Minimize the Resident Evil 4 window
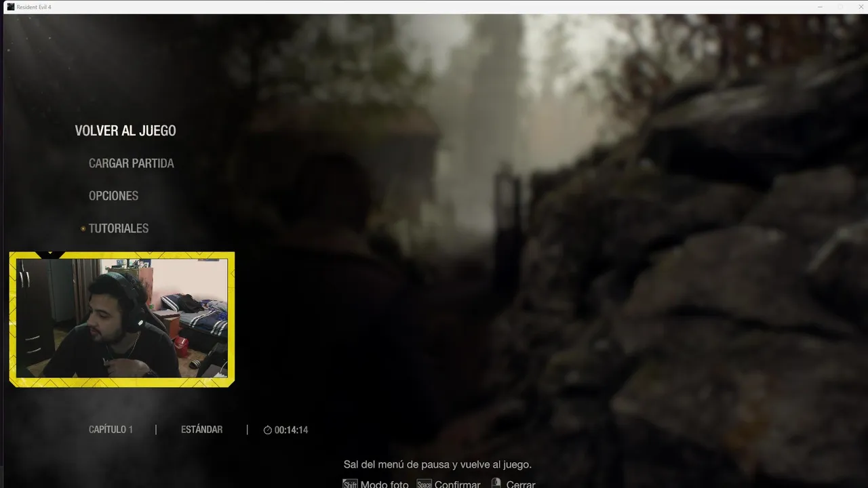 click(x=820, y=7)
